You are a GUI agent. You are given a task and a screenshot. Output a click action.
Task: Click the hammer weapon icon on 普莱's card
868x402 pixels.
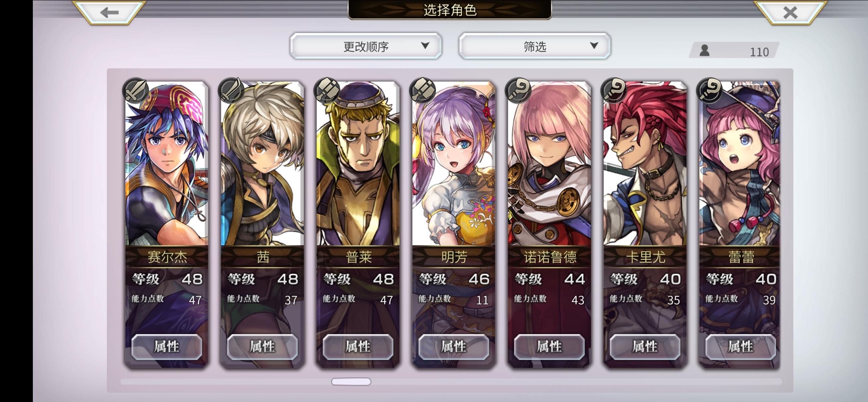tap(326, 90)
